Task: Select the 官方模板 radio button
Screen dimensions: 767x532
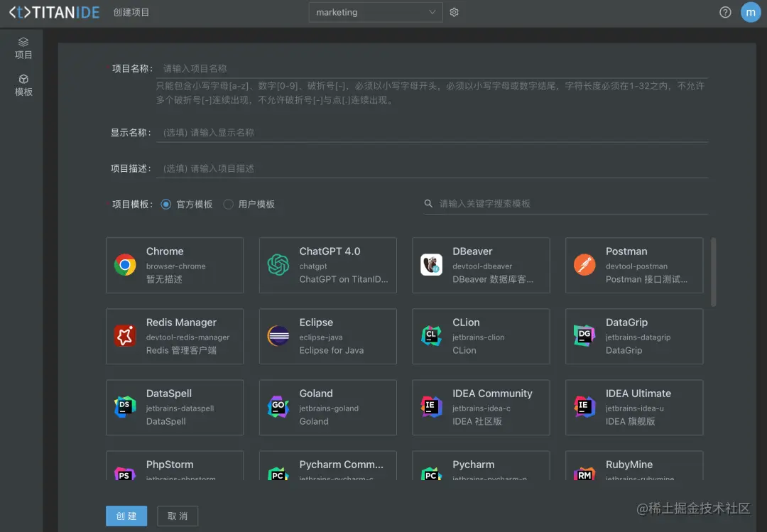Action: coord(165,204)
